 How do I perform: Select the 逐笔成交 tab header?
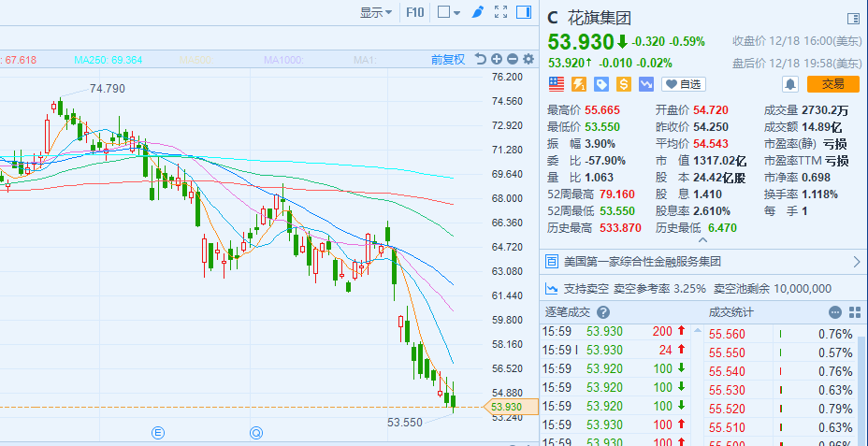(568, 312)
